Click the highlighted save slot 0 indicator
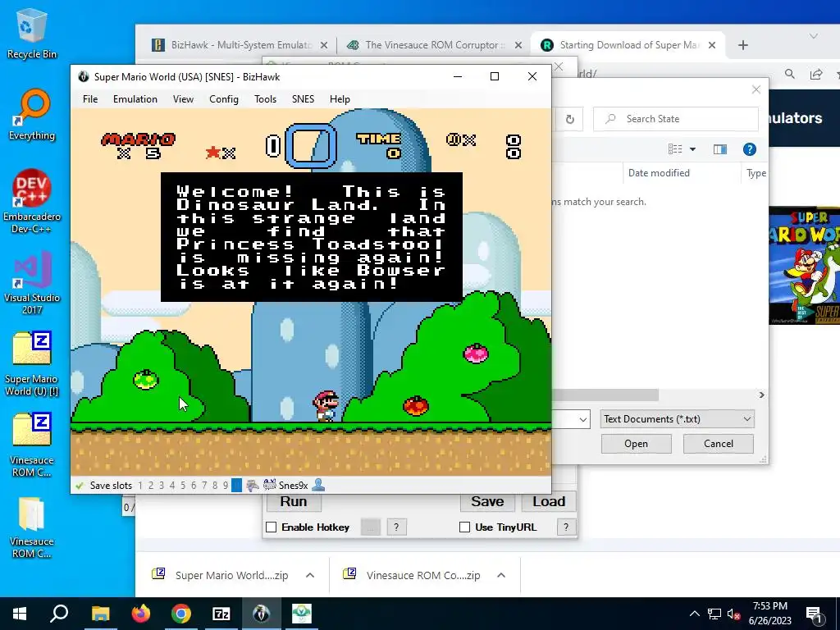Image resolution: width=840 pixels, height=630 pixels. (236, 486)
